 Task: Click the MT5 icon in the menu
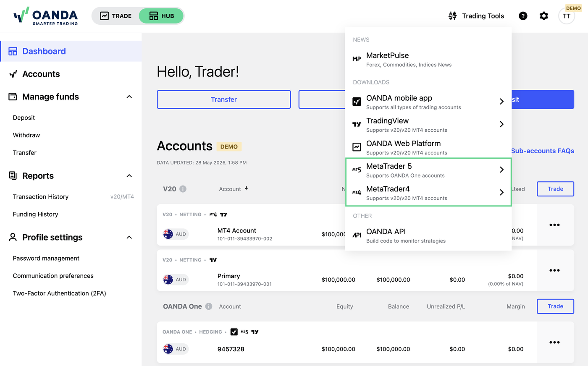(x=357, y=170)
